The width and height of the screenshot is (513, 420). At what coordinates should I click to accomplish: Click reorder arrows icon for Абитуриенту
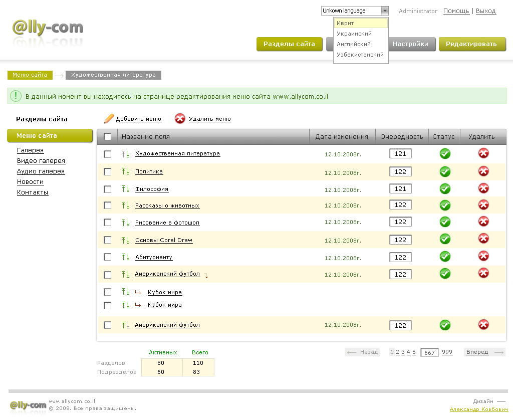[126, 257]
